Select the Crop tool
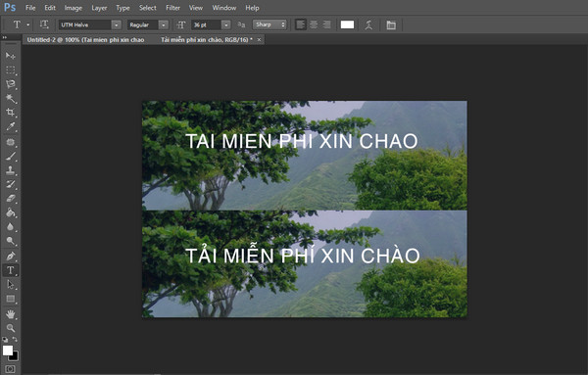The width and height of the screenshot is (588, 375). pos(10,112)
